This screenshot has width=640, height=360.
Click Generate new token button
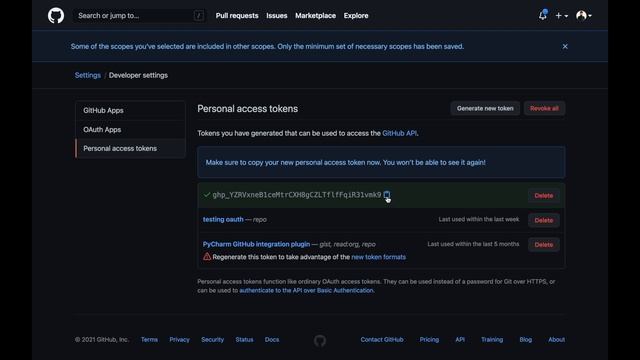[485, 108]
